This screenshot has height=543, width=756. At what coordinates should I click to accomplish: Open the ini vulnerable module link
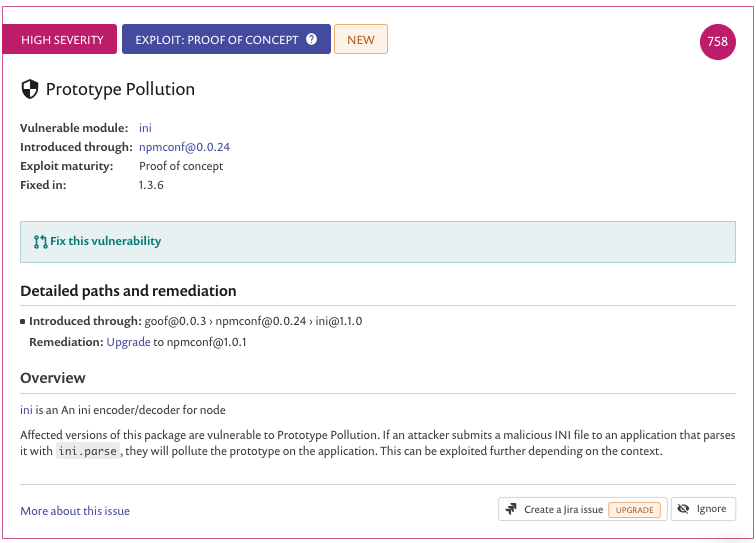point(145,128)
